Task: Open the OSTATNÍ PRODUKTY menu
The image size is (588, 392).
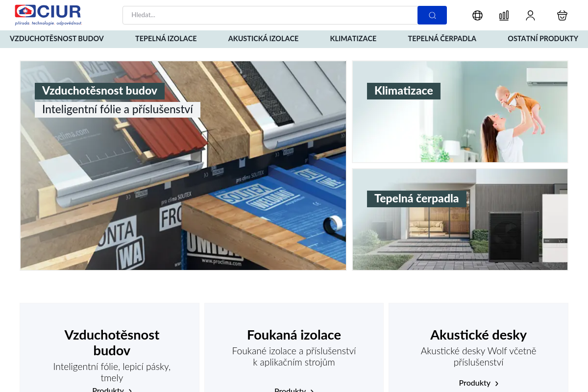Action: tap(543, 39)
